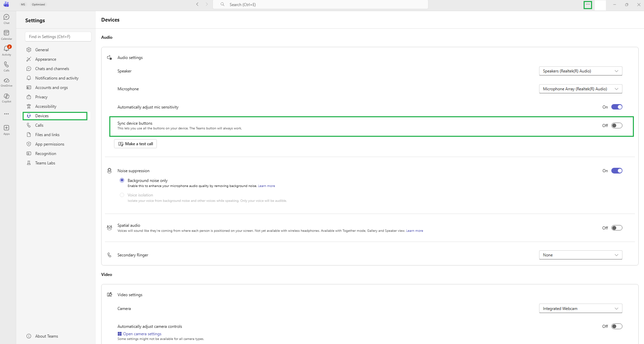This screenshot has width=644, height=344.
Task: Disable Noise suppression toggle
Action: tap(617, 171)
